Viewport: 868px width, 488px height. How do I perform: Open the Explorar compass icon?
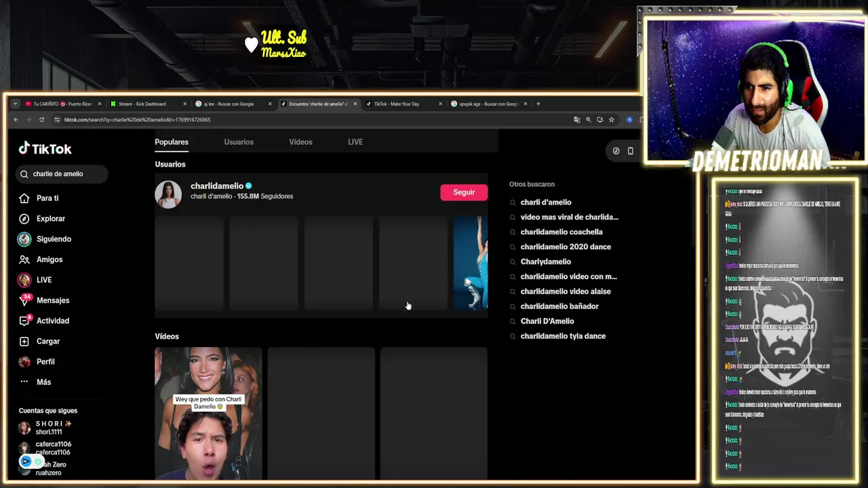tap(24, 218)
